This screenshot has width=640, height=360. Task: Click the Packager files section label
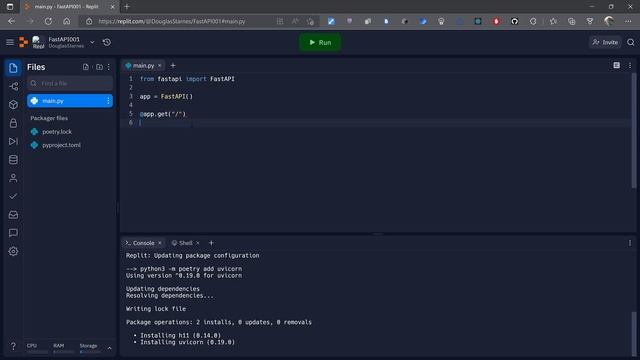point(49,118)
